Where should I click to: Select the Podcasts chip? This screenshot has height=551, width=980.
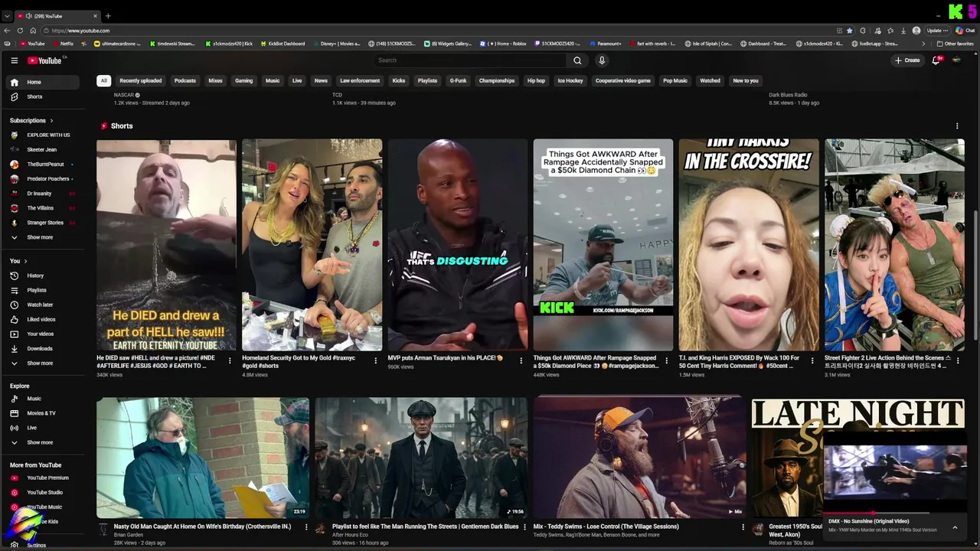(x=185, y=80)
